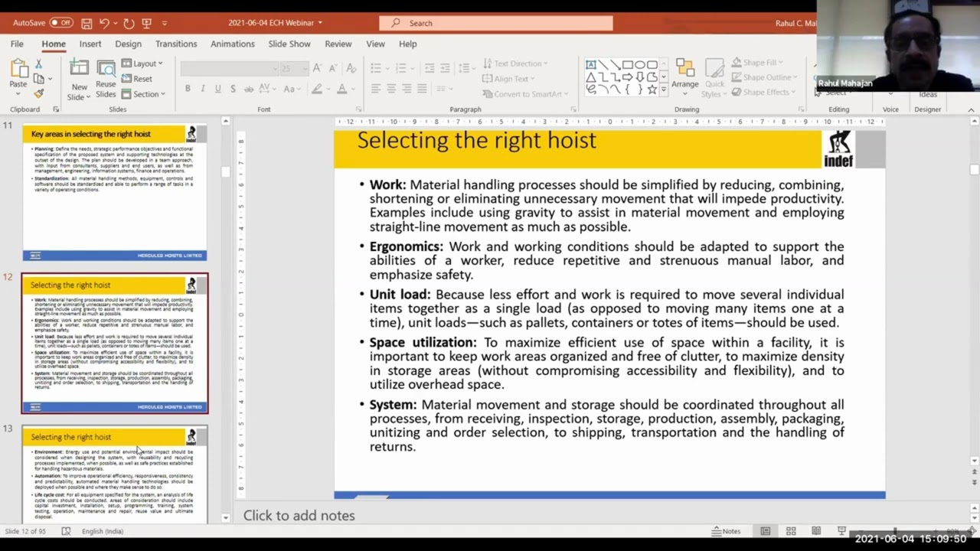
Task: Expand the Layout dropdown
Action: 142,64
